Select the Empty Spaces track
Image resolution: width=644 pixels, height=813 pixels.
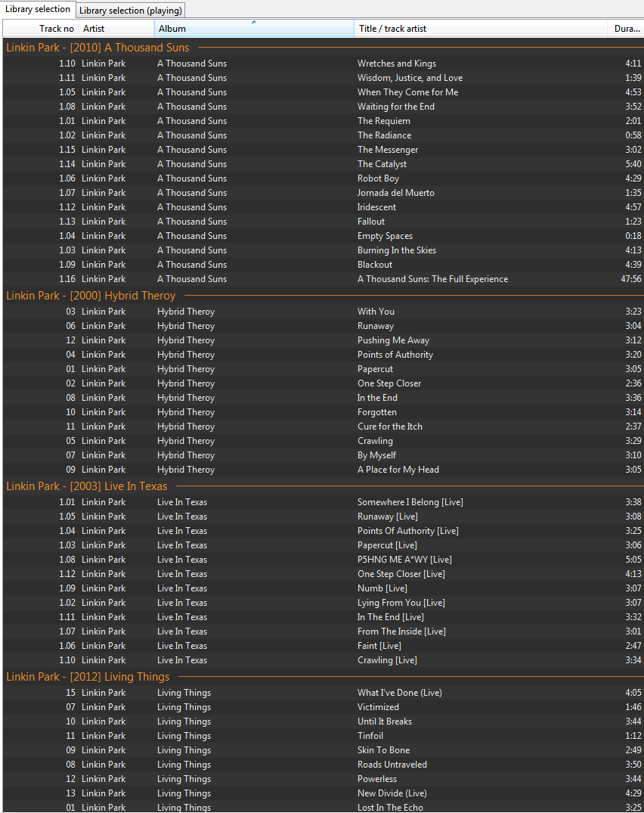point(324,236)
